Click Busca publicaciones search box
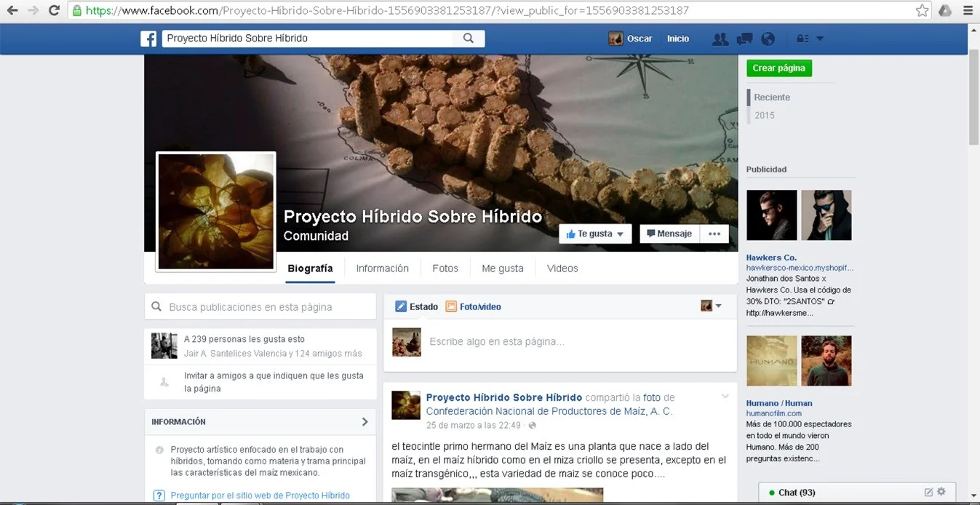Screen dimensions: 980x505 (260, 307)
